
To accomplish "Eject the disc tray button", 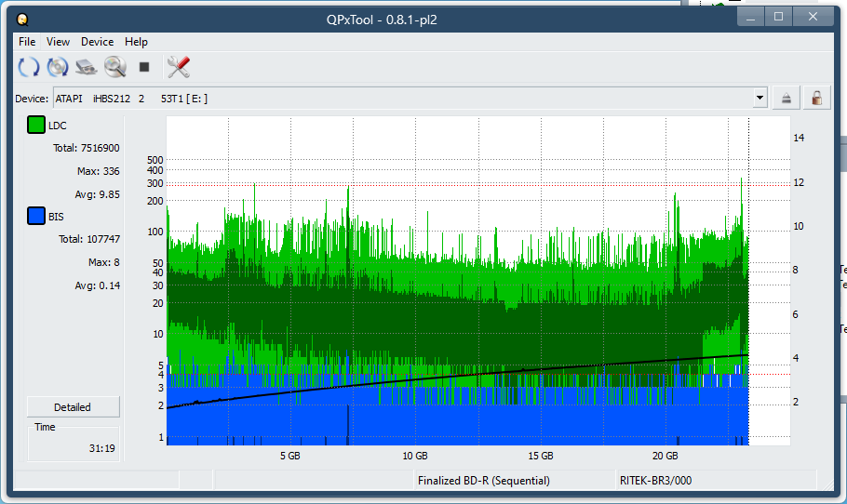I will [786, 99].
